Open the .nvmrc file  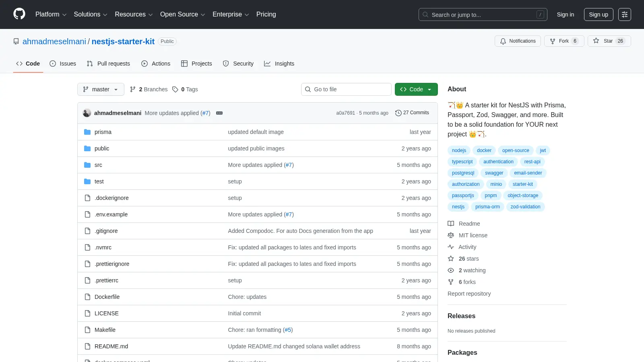tap(103, 247)
